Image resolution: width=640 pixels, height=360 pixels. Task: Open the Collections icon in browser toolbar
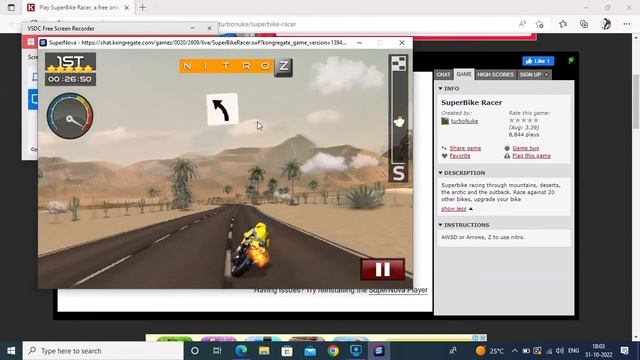(584, 24)
